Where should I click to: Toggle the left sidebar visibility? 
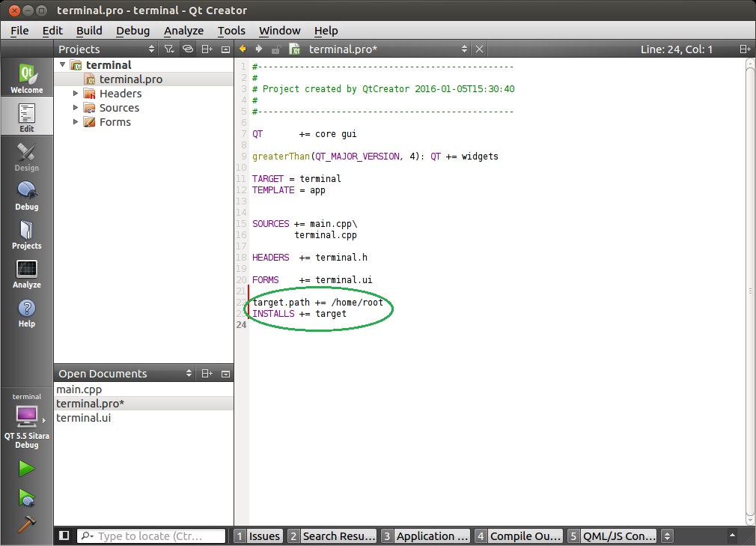[x=64, y=536]
